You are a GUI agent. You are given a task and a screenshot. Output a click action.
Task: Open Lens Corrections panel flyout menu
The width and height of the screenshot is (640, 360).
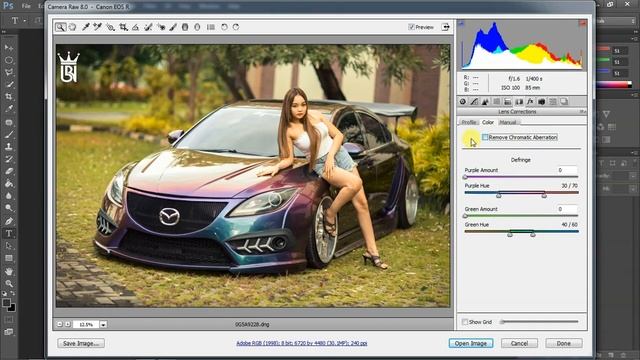point(582,111)
